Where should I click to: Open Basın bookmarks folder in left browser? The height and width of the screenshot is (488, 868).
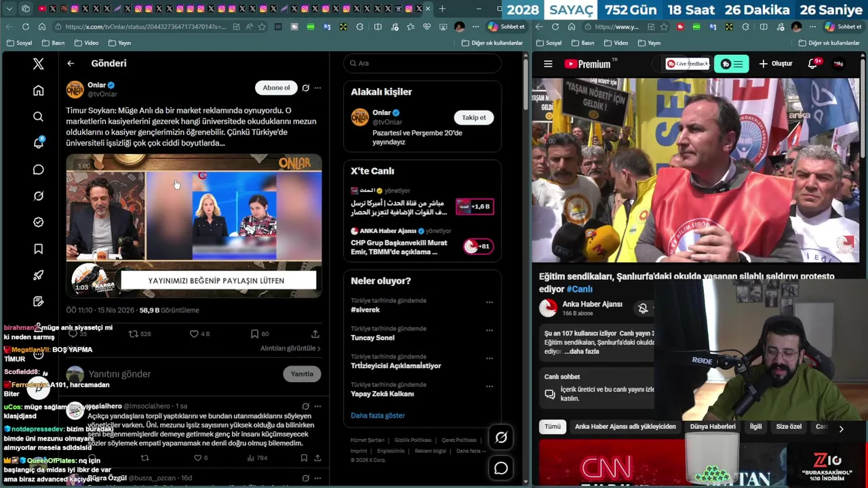tap(54, 43)
